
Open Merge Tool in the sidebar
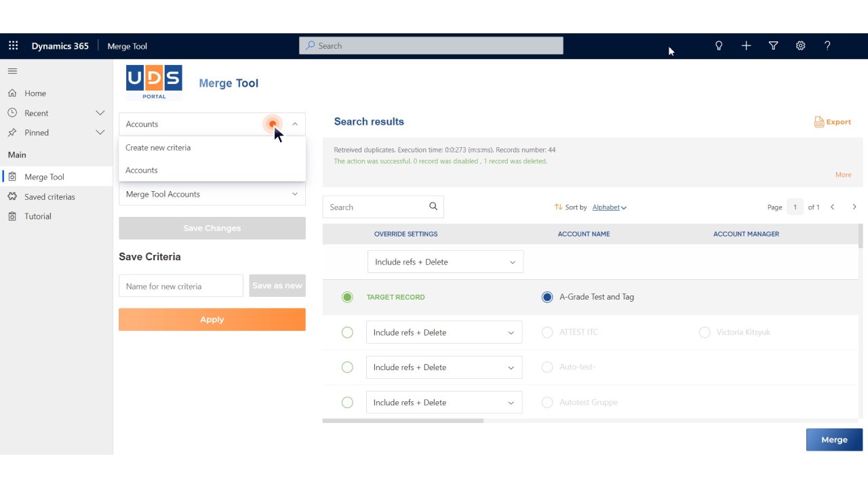click(x=56, y=177)
